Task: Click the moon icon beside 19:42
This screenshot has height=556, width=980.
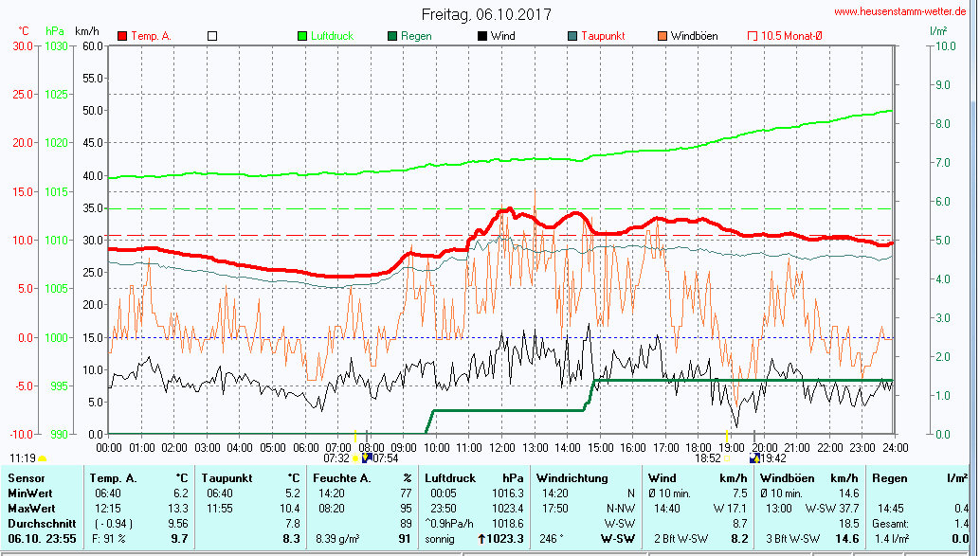Action: point(753,458)
